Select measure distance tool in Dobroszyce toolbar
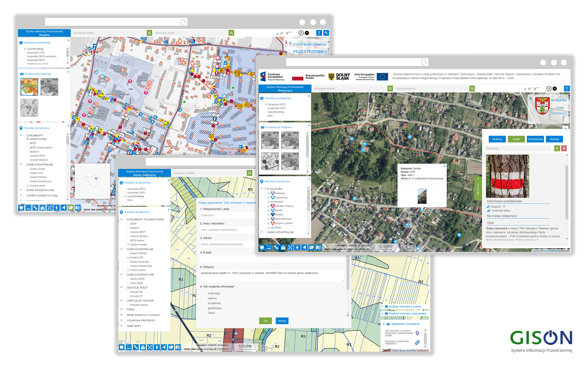 click(x=269, y=248)
